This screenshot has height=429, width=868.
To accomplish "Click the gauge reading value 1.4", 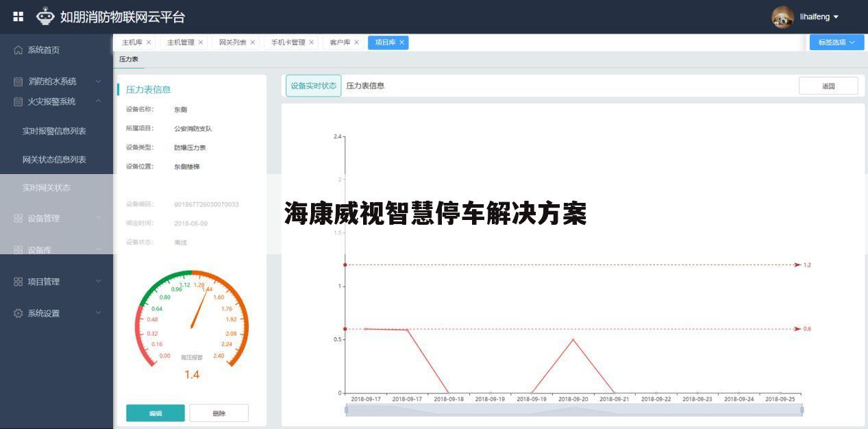I will (192, 375).
